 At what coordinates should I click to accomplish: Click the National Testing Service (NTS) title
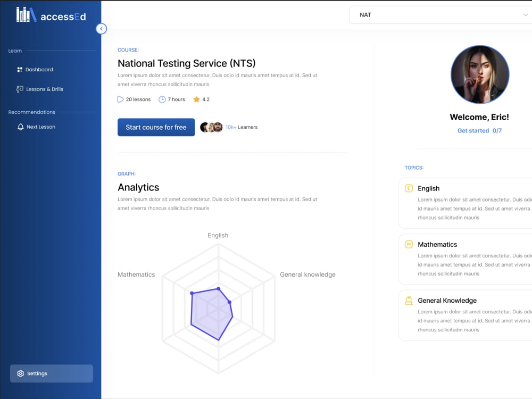pos(187,63)
